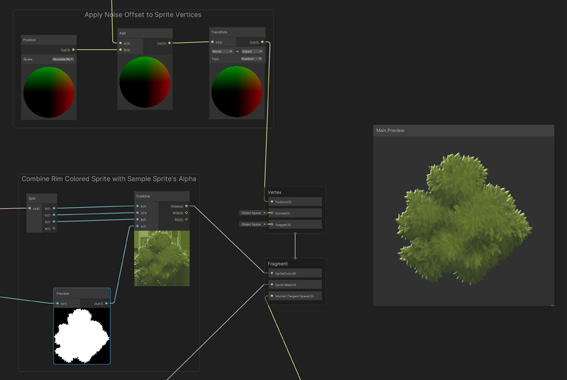Click the Split node In(4) input port
The height and width of the screenshot is (380, 567).
tap(30, 208)
